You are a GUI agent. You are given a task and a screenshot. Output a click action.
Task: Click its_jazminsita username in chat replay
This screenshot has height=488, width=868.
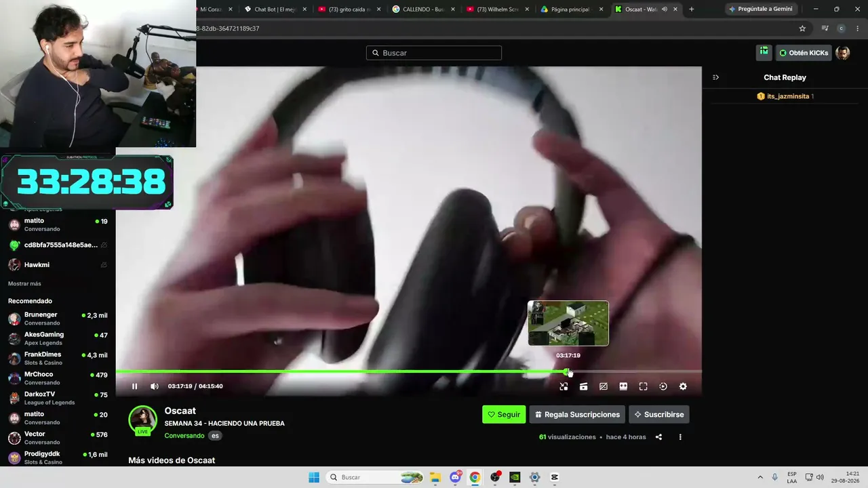[x=788, y=96]
